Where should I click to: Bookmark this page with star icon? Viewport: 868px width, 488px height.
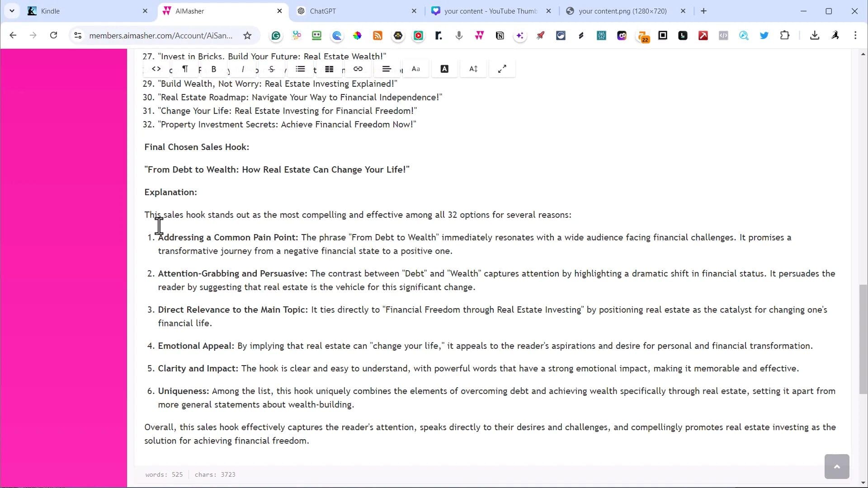[x=247, y=36]
